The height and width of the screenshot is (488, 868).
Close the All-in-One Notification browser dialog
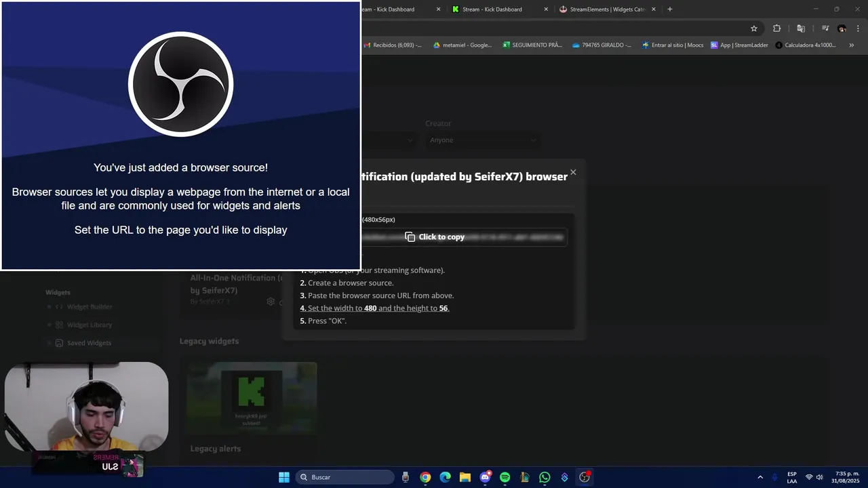click(x=573, y=172)
